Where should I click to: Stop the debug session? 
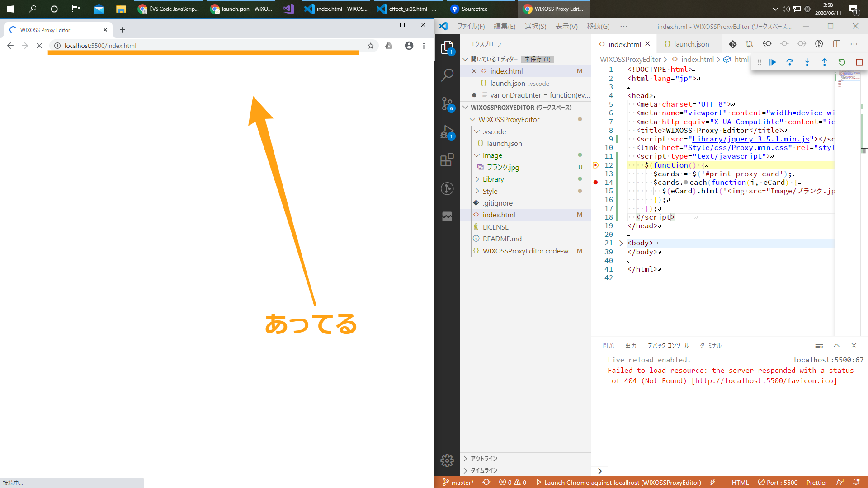coord(859,62)
